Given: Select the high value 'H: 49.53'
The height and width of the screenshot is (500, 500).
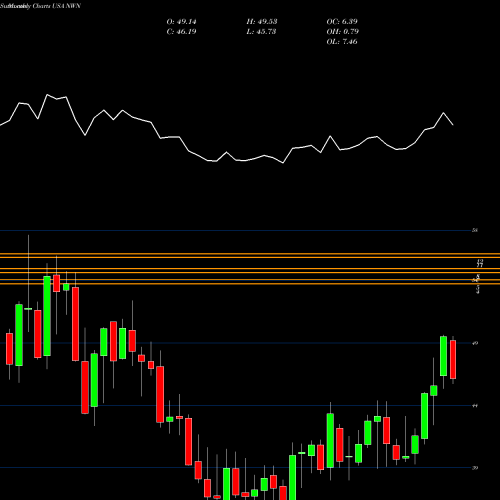Looking at the screenshot, I should point(262,22).
